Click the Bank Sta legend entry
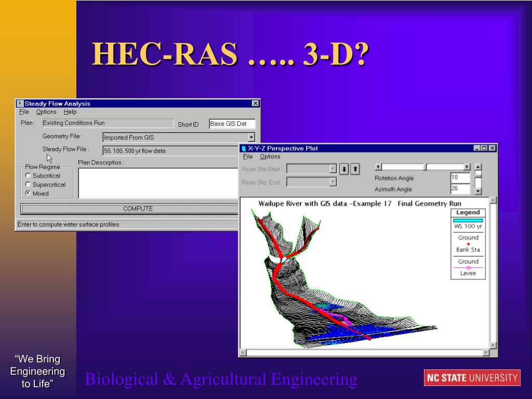Viewport: 532px width, 399px height. click(x=468, y=250)
